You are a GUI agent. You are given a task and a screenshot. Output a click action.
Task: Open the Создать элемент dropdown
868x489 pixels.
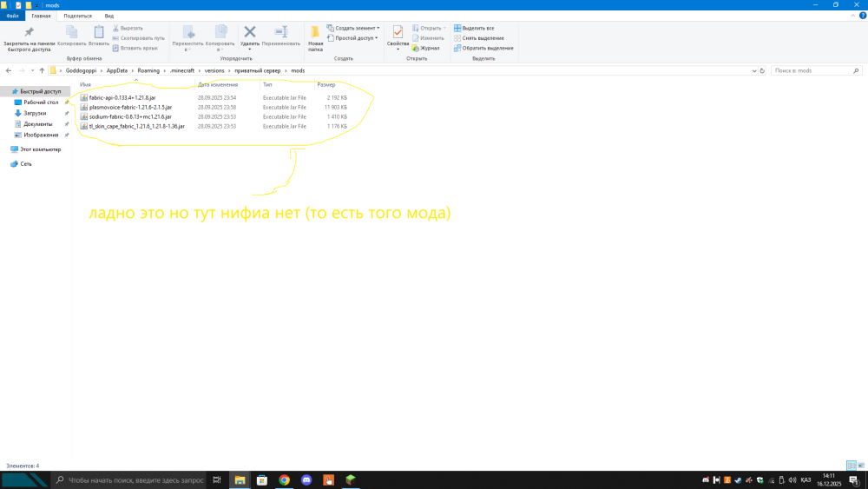[353, 29]
